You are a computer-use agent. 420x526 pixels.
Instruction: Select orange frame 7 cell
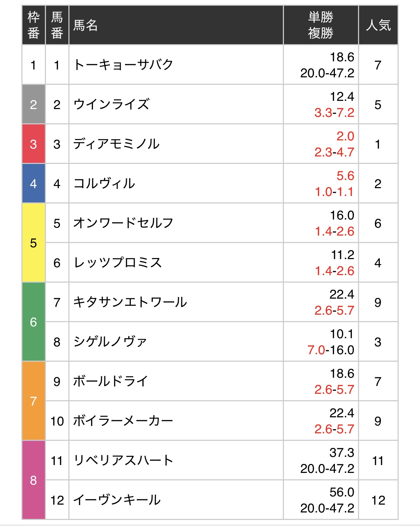coord(33,401)
